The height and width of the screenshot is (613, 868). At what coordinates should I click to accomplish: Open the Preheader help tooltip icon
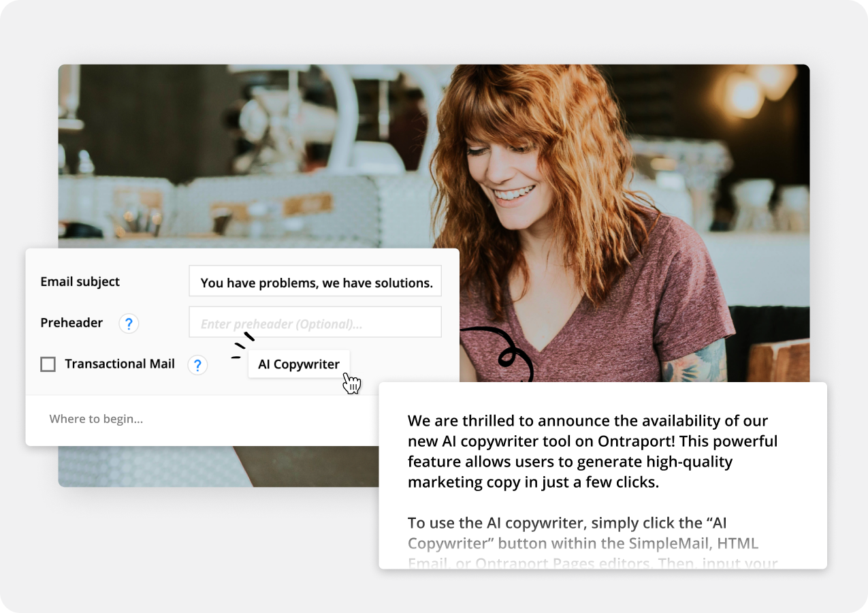coord(129,324)
